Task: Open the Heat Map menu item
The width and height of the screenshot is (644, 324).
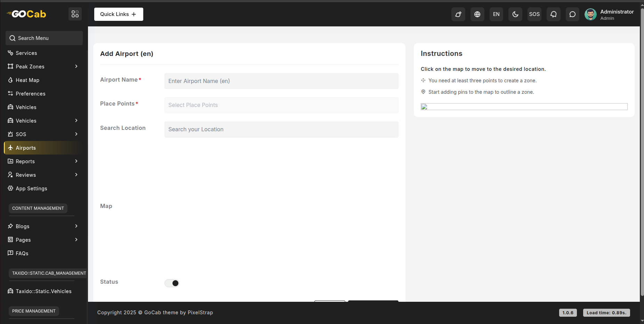Action: (x=27, y=80)
